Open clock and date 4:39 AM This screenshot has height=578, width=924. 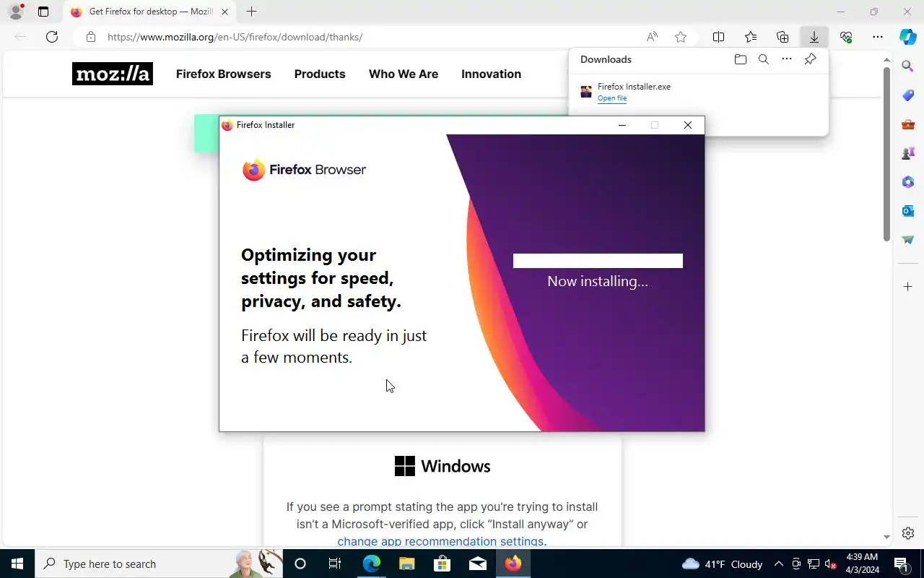pyautogui.click(x=862, y=564)
